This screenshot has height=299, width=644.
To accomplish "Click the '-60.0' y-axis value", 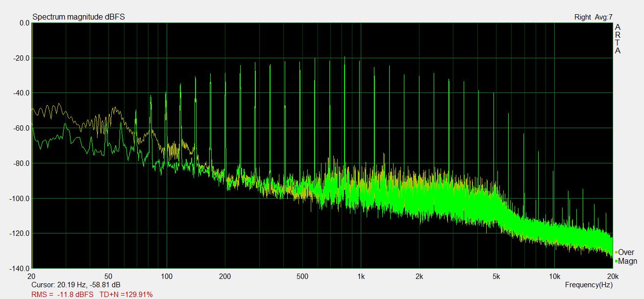I will coord(21,128).
